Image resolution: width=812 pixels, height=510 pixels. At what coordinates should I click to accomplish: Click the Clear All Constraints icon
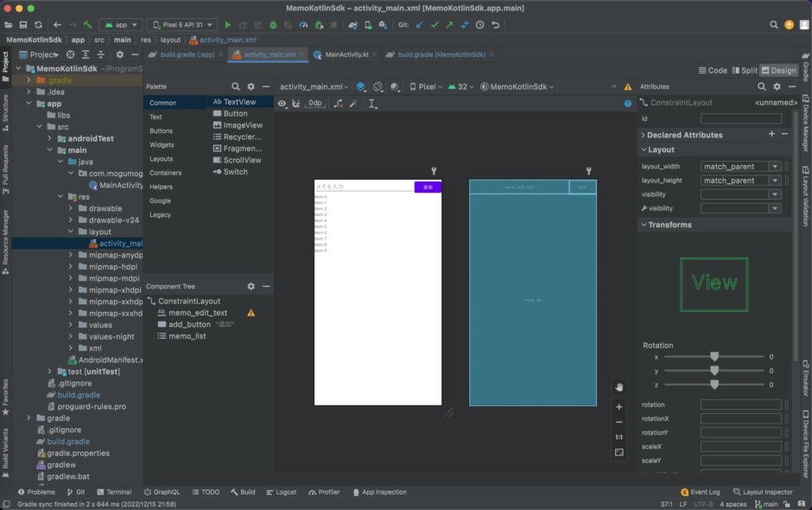point(339,103)
